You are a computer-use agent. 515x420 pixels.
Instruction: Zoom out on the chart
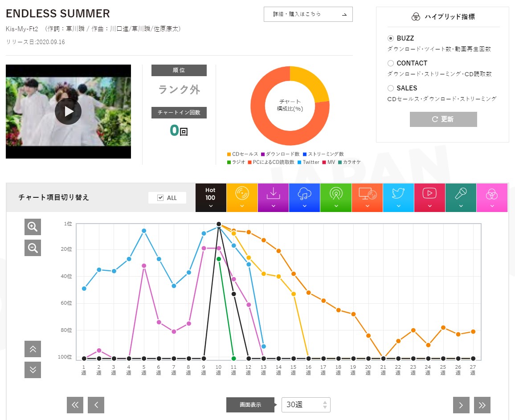(33, 248)
